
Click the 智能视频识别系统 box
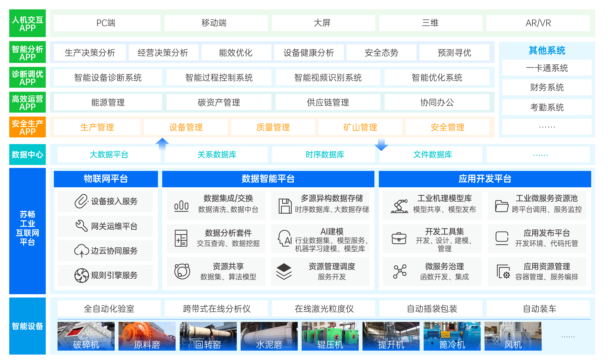328,77
